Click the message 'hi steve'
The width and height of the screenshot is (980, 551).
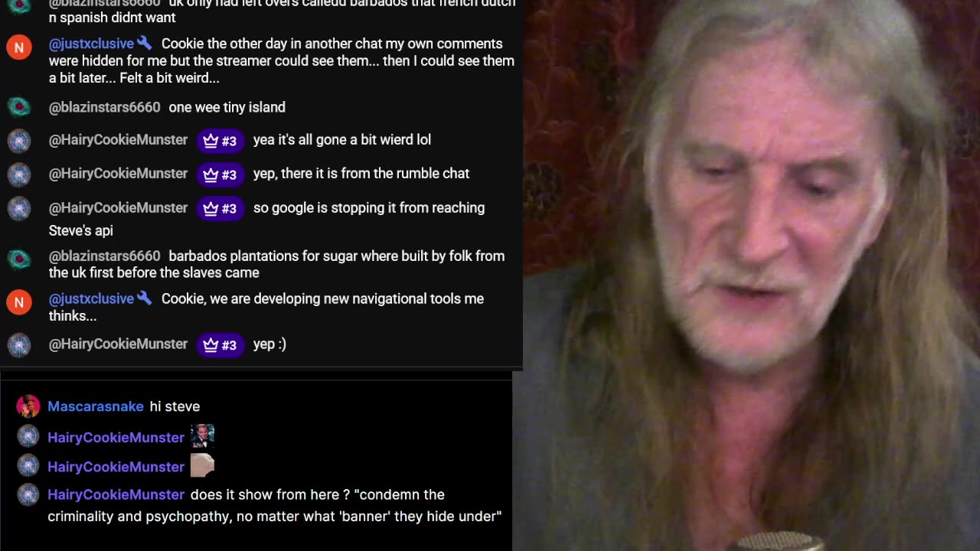pos(175,406)
